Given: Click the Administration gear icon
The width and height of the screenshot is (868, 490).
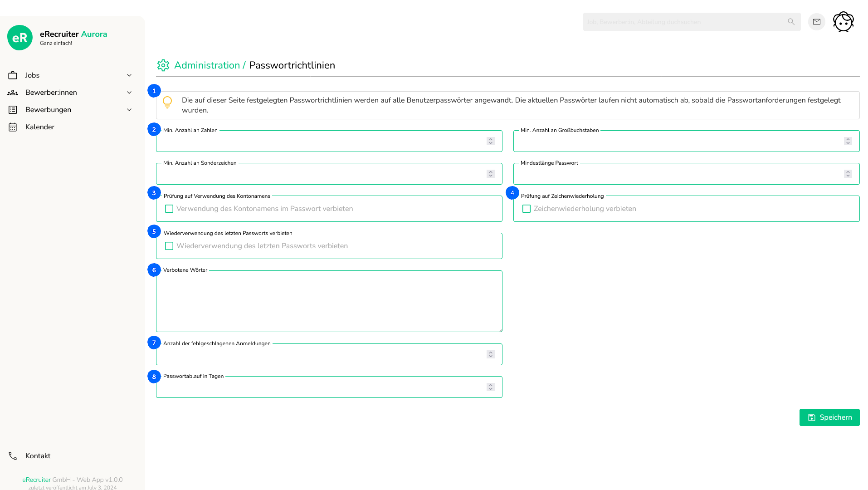Looking at the screenshot, I should (x=163, y=65).
